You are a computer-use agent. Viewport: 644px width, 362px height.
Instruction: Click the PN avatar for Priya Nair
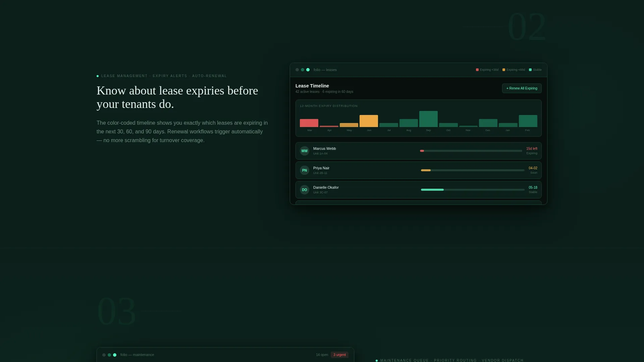pyautogui.click(x=304, y=170)
